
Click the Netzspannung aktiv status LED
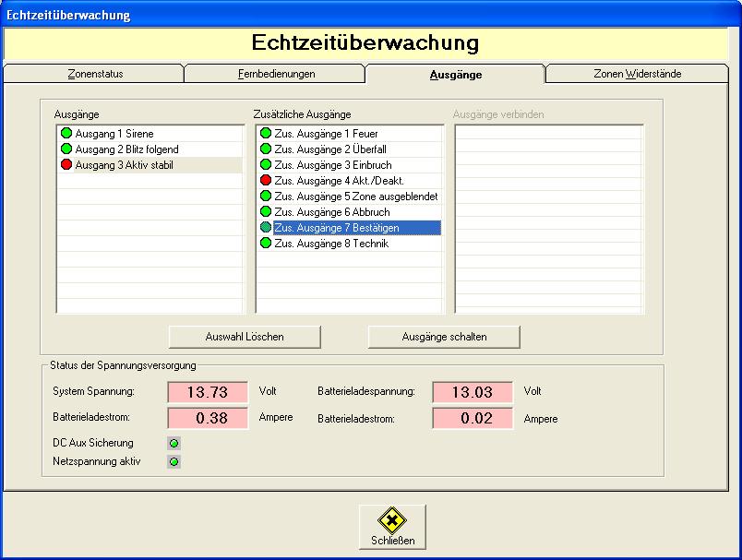(x=174, y=461)
